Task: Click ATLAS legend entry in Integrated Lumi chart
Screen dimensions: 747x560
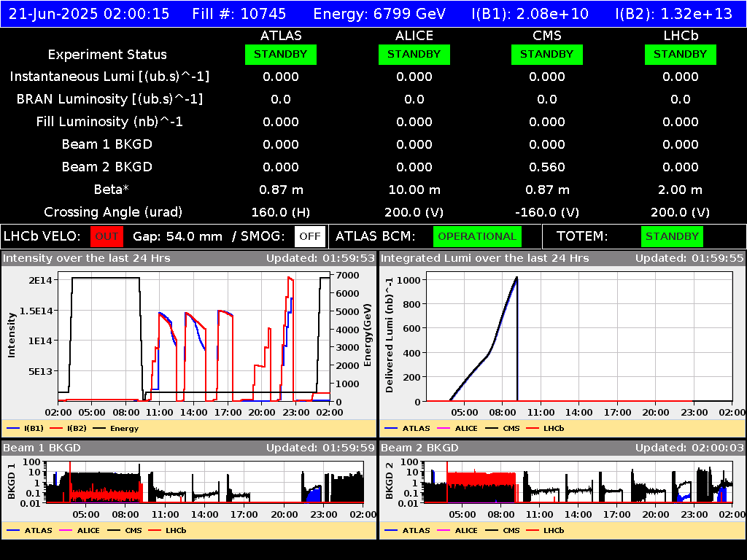Action: click(x=407, y=429)
